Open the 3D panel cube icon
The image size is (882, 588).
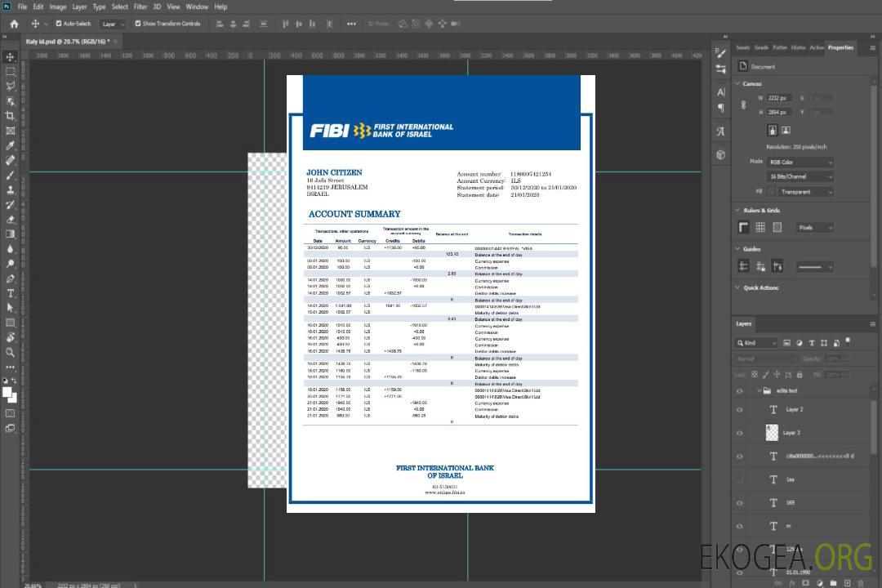[x=720, y=154]
